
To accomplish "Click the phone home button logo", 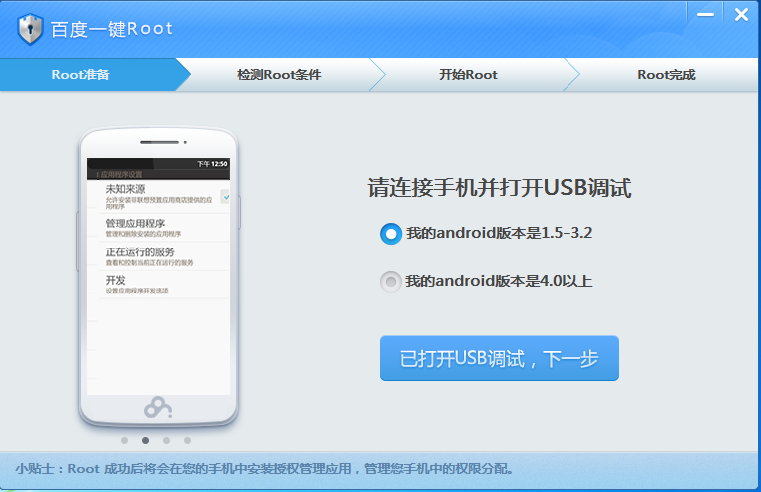I will pyautogui.click(x=158, y=407).
